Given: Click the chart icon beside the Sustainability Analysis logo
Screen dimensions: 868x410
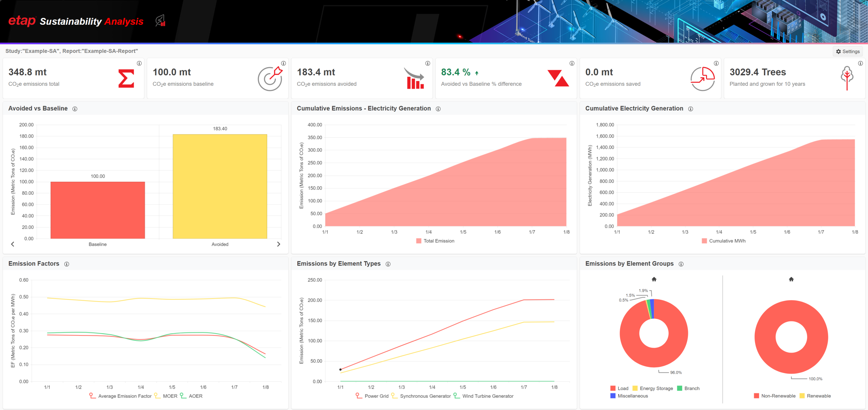Looking at the screenshot, I should click(160, 21).
